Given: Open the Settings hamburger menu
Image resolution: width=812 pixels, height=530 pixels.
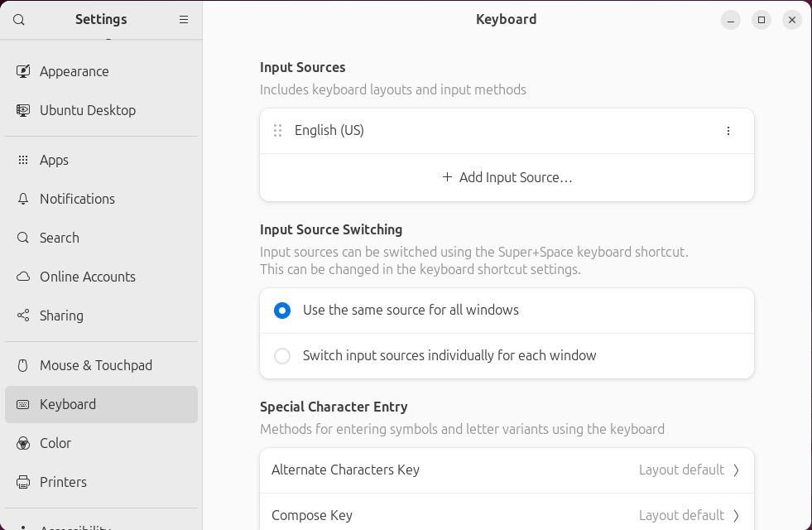Looking at the screenshot, I should click(x=183, y=19).
